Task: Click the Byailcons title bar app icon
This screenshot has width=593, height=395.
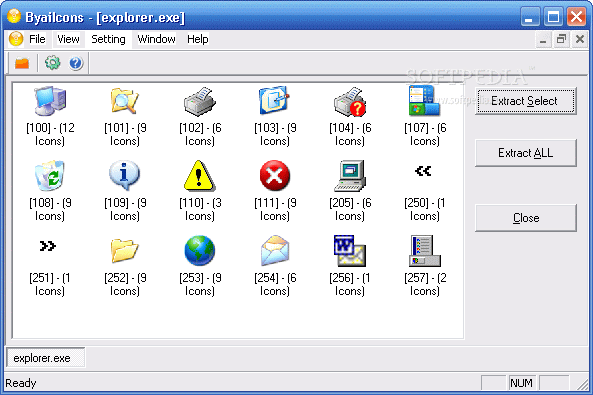Action: (14, 16)
